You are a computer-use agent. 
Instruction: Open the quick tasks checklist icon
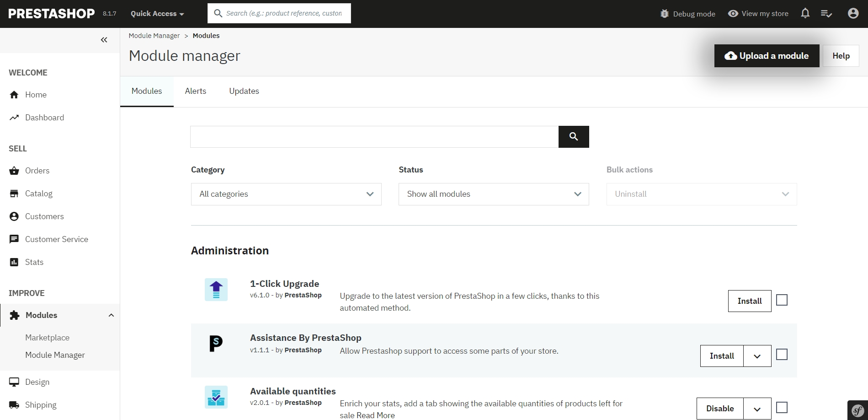click(x=826, y=14)
